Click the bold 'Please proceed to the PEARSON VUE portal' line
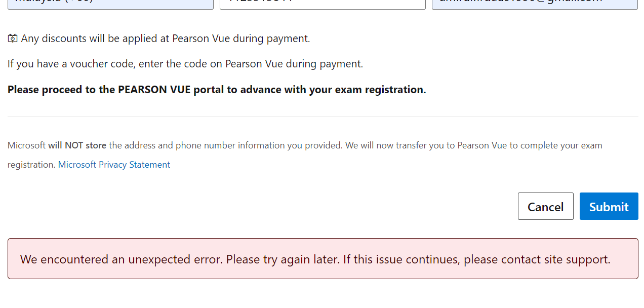This screenshot has width=644, height=308. point(217,90)
